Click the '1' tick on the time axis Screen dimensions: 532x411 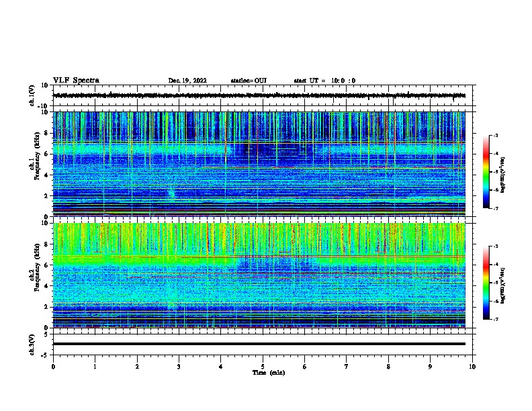[95, 367]
